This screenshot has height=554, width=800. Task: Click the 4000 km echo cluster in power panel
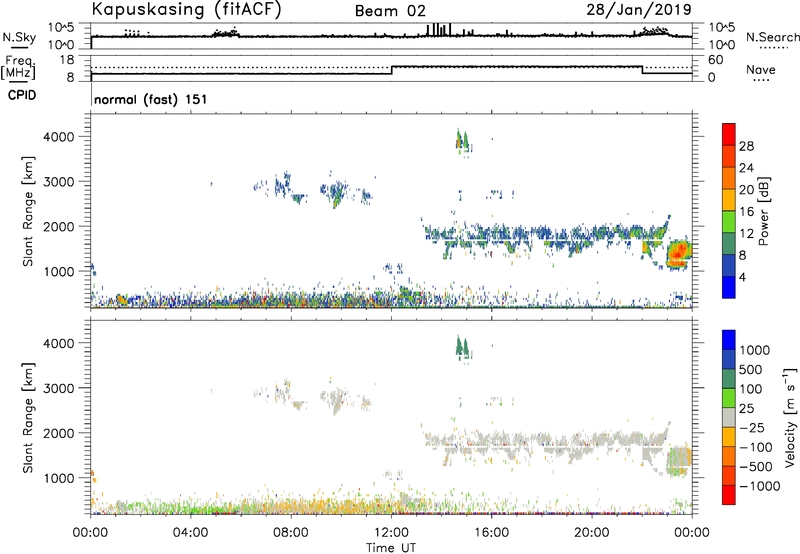[462, 140]
